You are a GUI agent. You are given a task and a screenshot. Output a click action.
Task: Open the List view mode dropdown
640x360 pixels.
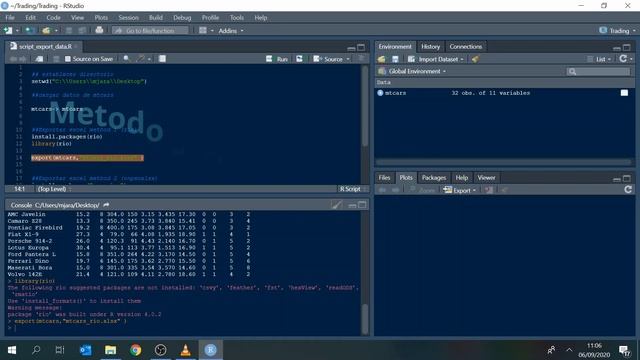pos(599,59)
